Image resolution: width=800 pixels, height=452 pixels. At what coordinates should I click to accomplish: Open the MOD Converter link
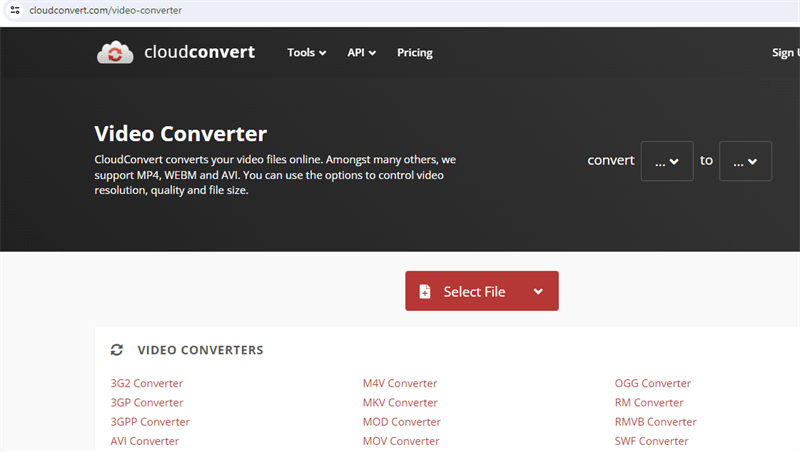click(402, 422)
